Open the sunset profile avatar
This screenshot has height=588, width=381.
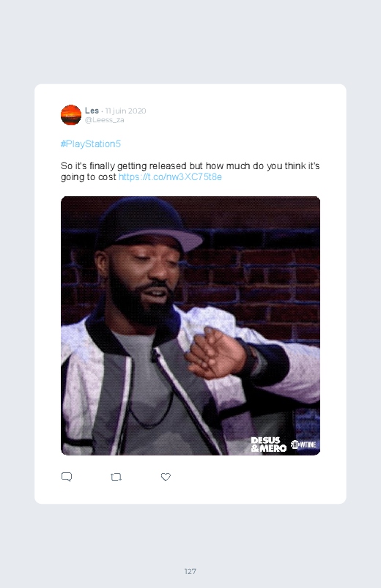pyautogui.click(x=71, y=115)
